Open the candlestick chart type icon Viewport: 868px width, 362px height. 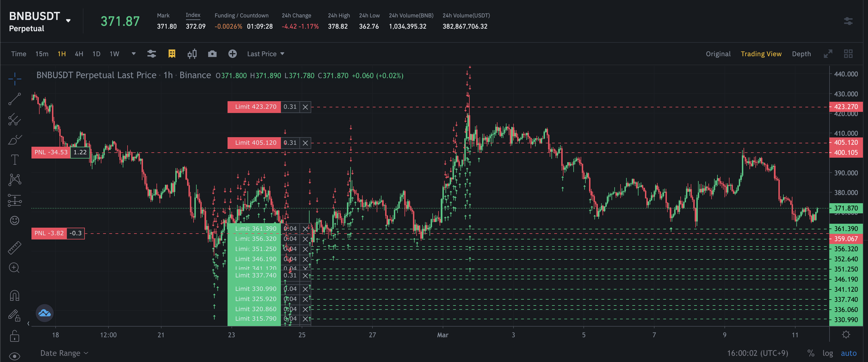click(x=192, y=54)
